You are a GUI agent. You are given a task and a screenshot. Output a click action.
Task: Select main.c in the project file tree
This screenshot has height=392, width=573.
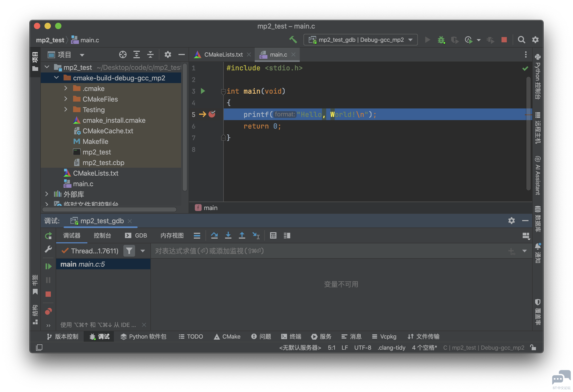[x=83, y=184]
